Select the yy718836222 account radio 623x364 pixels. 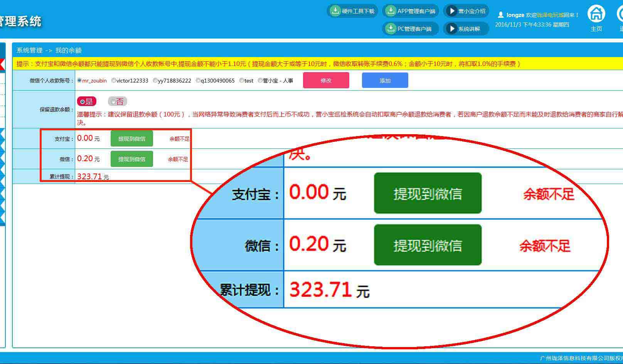[x=155, y=81]
